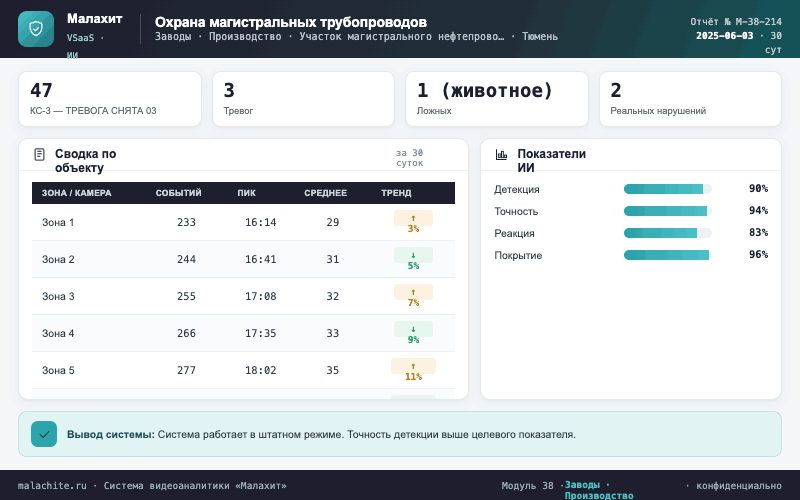
Task: Click the 7% upward trend badge
Action: tap(413, 297)
